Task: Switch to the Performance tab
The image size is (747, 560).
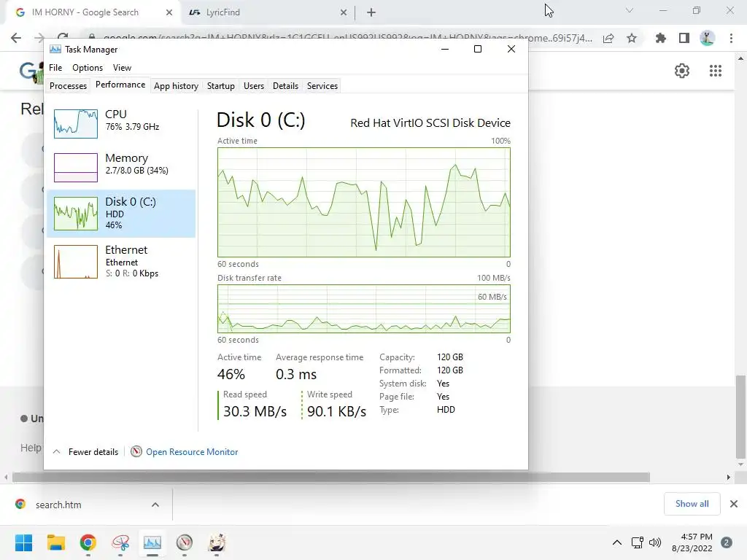Action: point(120,85)
